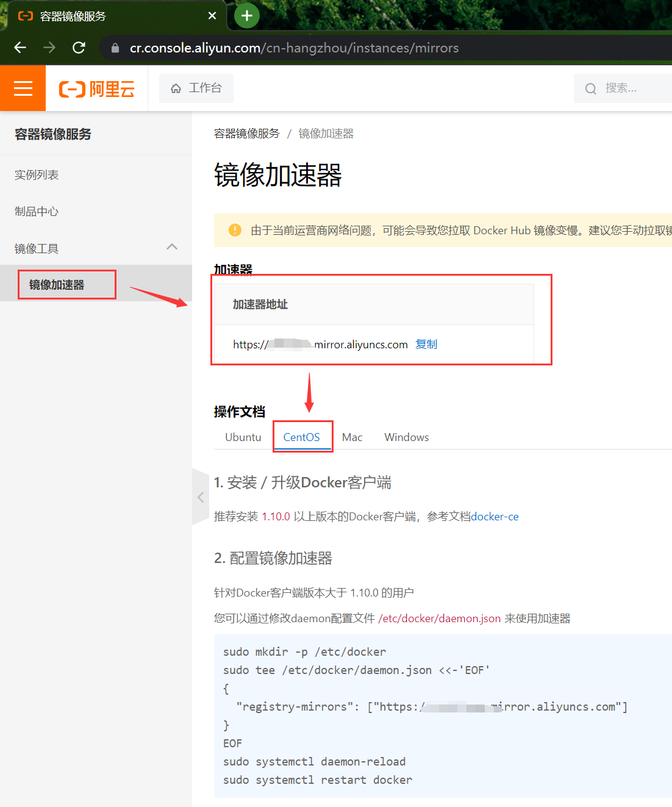Click the 复制 copy link
The height and width of the screenshot is (807, 672).
(426, 344)
